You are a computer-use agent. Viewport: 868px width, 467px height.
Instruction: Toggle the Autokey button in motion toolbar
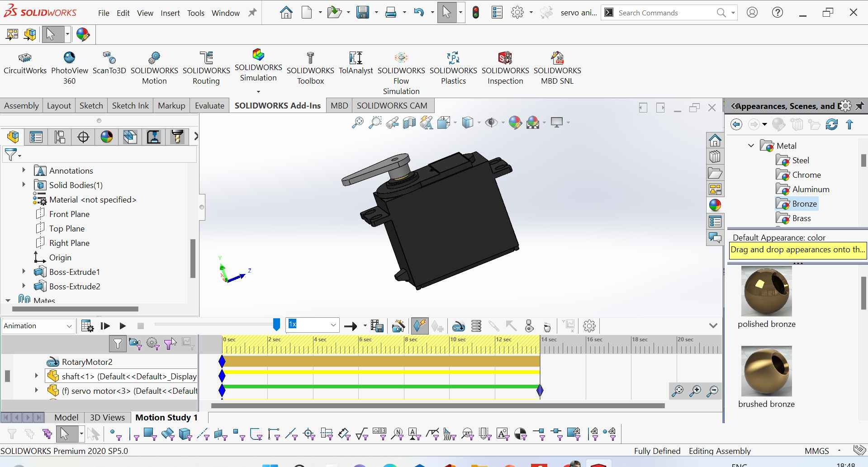pos(420,326)
